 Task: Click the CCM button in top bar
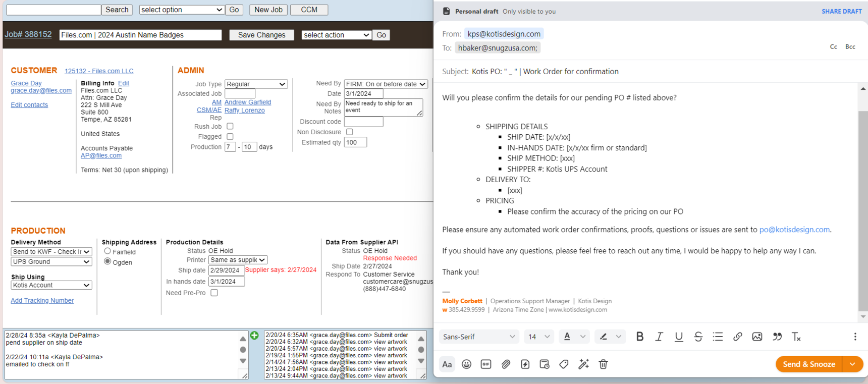[309, 10]
